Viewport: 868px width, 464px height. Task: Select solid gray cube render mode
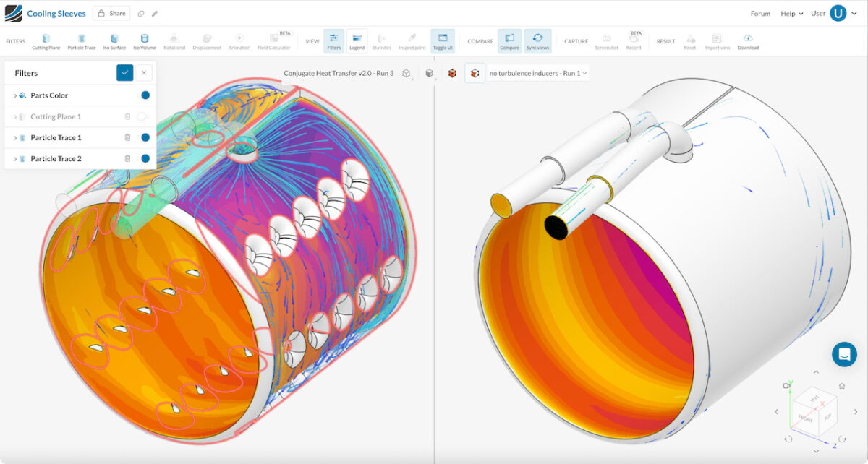click(430, 73)
